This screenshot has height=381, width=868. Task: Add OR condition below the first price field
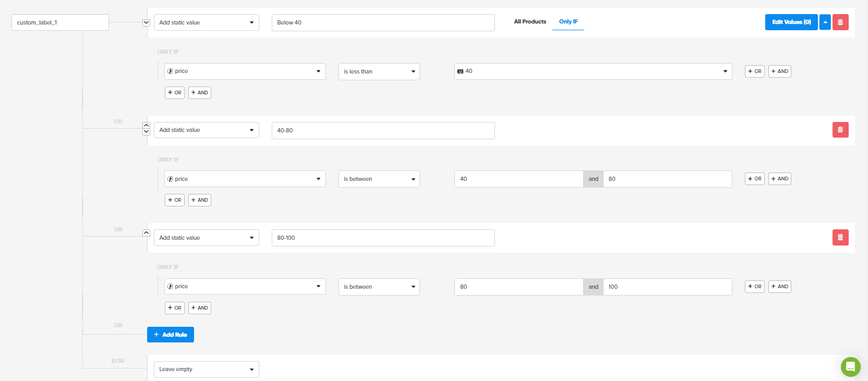175,93
